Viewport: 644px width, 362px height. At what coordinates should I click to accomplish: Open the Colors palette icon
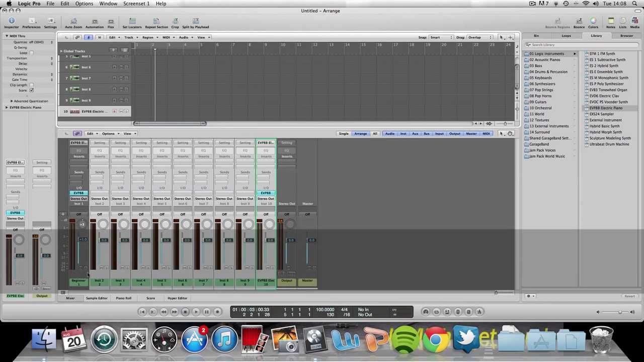(593, 22)
